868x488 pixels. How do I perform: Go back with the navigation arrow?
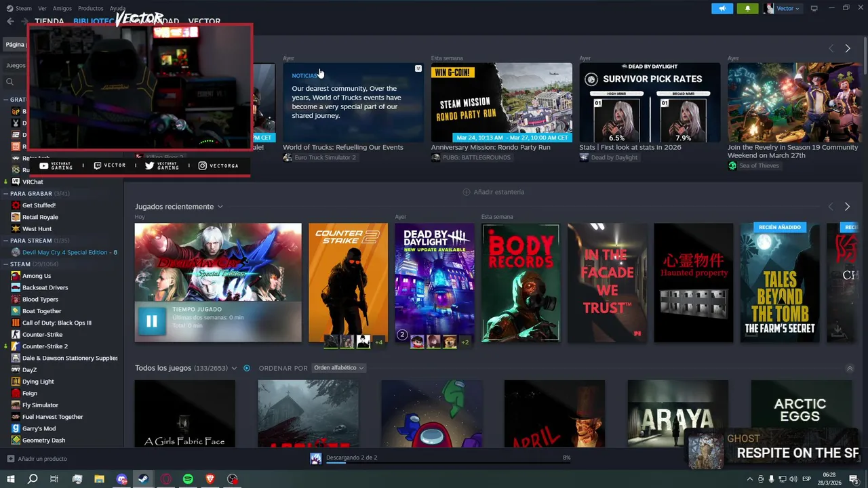(x=10, y=21)
